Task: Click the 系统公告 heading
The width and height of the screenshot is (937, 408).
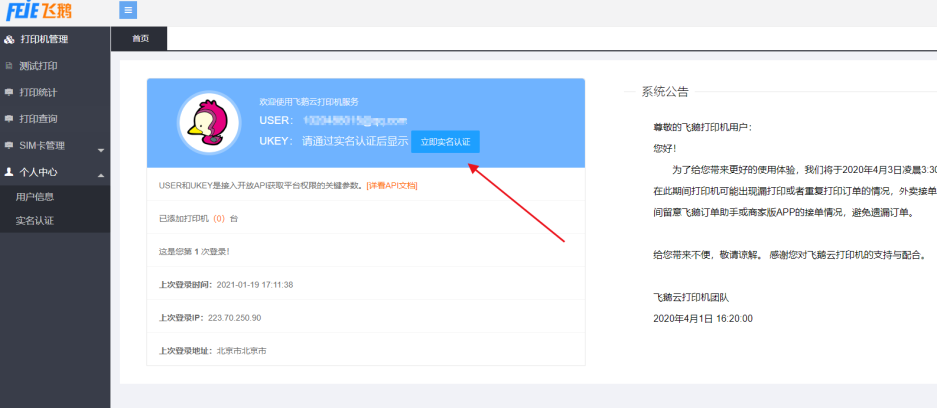Action: 665,92
